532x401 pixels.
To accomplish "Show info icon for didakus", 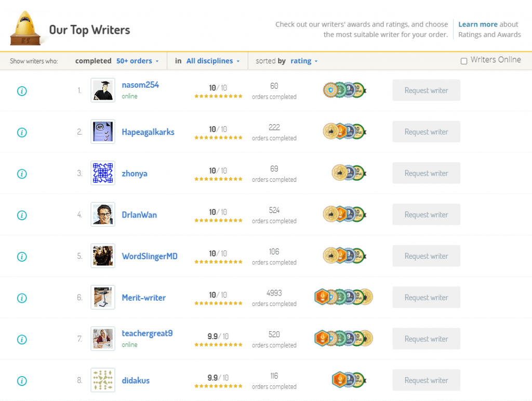I will tap(22, 381).
